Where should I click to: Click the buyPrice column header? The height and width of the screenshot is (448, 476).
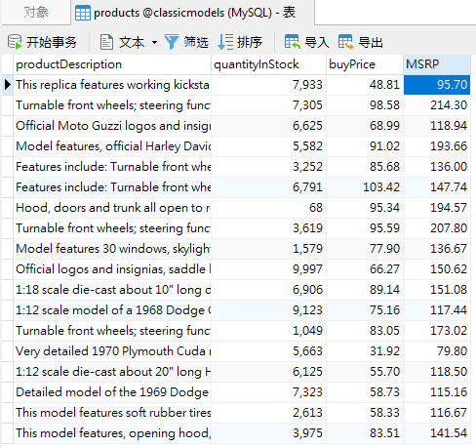click(x=365, y=64)
